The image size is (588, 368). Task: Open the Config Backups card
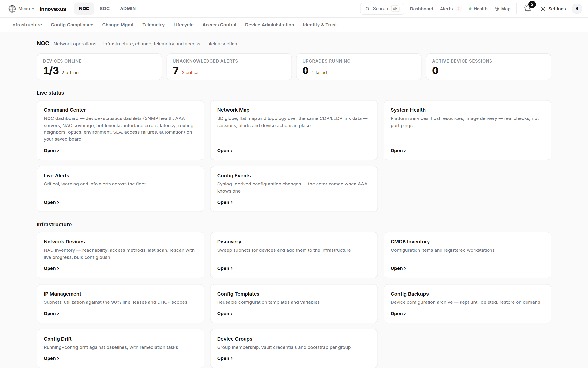[x=467, y=303]
